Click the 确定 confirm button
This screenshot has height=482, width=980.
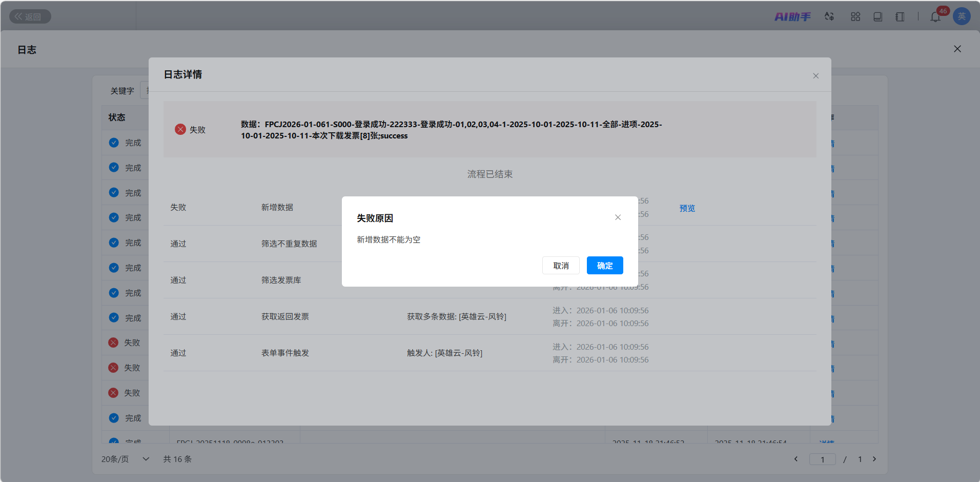point(605,266)
